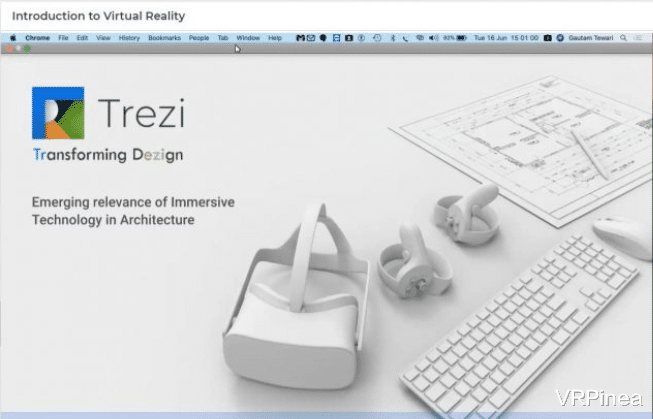
Task: Open the View menu
Action: 103,38
